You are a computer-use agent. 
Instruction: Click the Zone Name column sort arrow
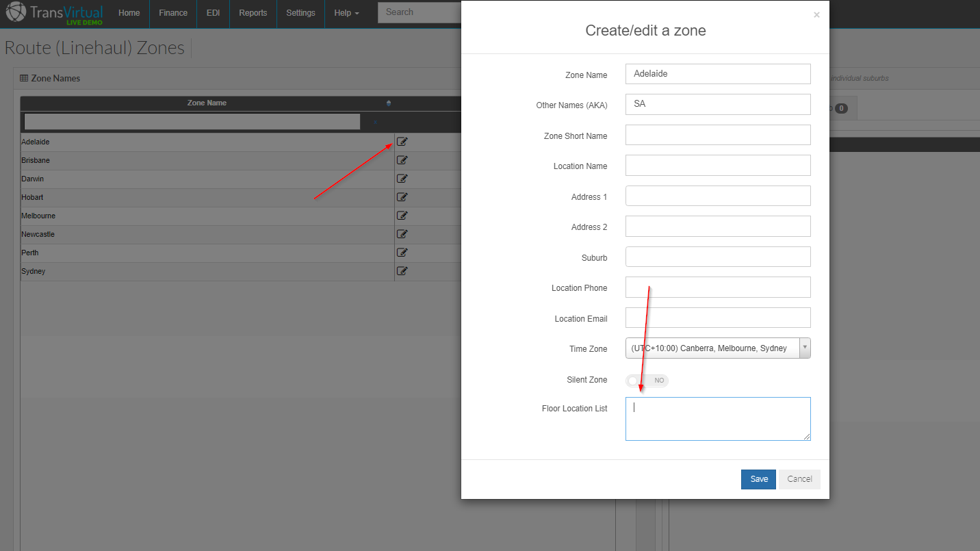[x=389, y=103]
